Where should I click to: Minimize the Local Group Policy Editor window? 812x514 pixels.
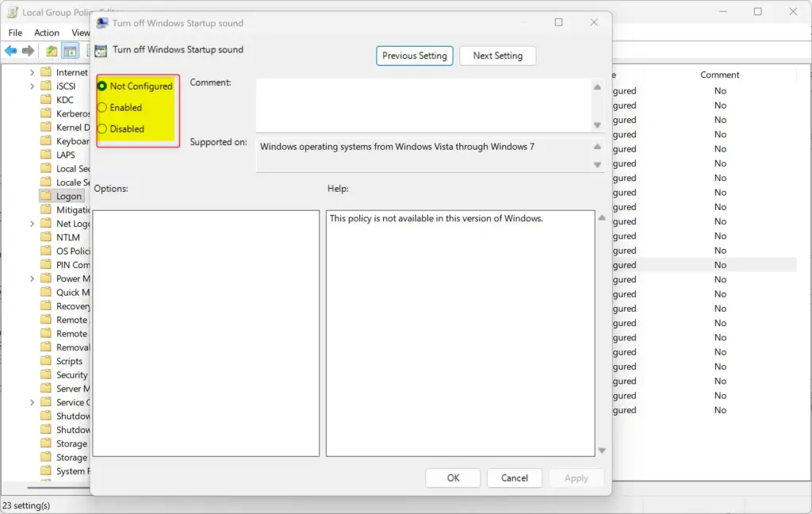coord(723,11)
